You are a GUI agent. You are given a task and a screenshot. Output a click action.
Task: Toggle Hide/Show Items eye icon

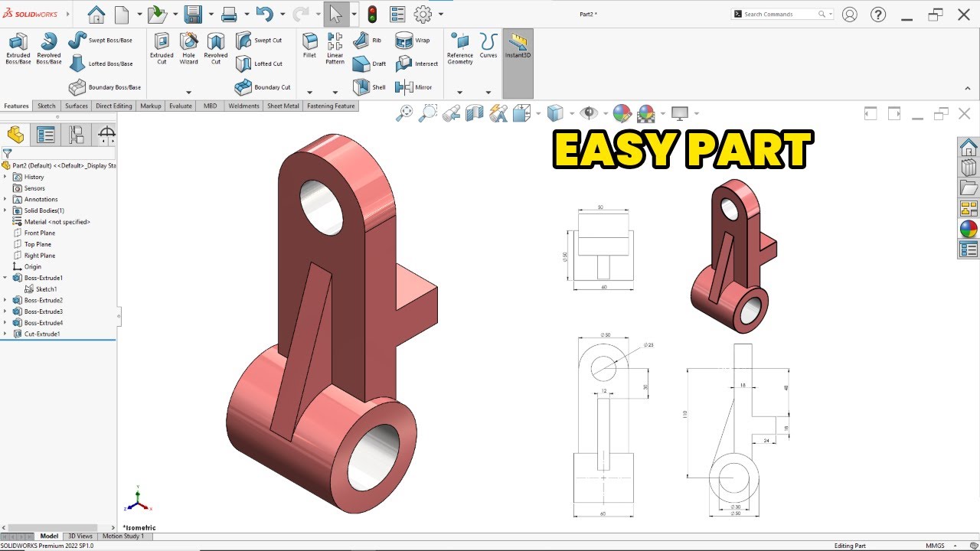588,113
